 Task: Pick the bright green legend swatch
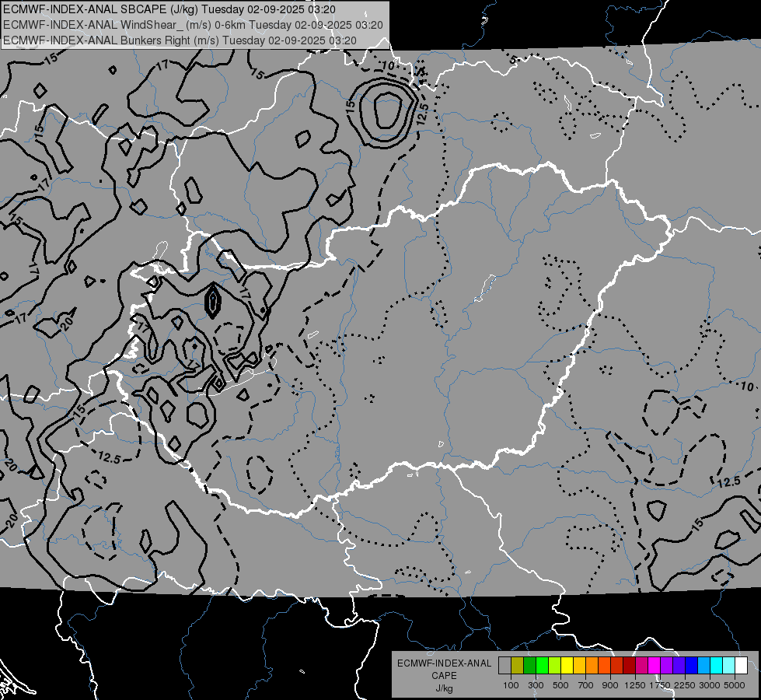(542, 666)
